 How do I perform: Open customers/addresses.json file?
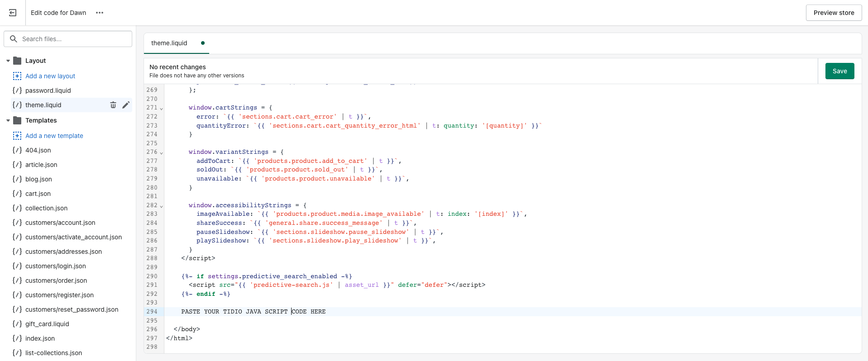coord(63,252)
